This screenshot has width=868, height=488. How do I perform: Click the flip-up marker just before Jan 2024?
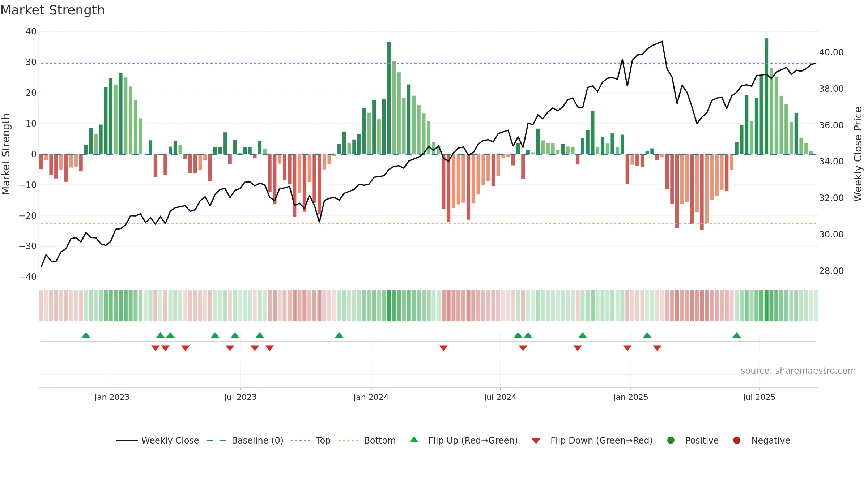pos(339,335)
